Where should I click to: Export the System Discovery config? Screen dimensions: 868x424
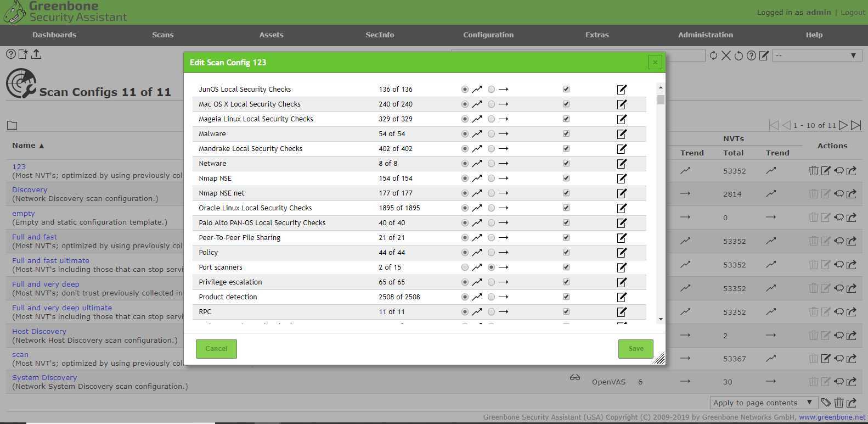point(852,382)
